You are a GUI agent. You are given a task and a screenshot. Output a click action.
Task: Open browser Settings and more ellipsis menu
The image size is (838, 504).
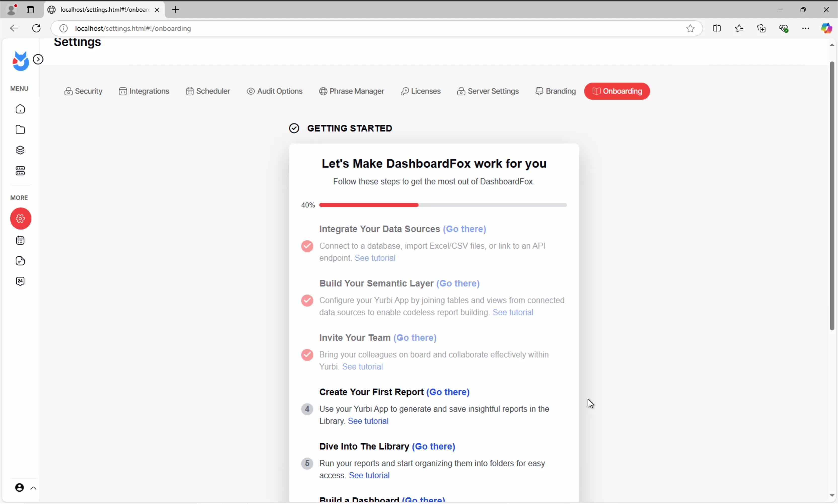pos(805,28)
